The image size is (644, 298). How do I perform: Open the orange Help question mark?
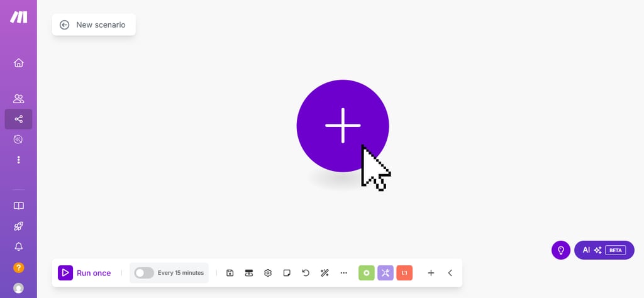18,268
